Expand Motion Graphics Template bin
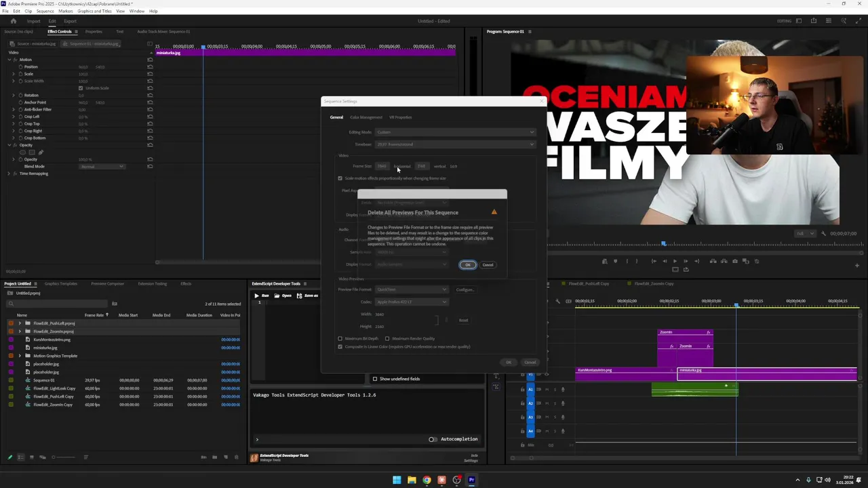868x488 pixels. point(20,356)
